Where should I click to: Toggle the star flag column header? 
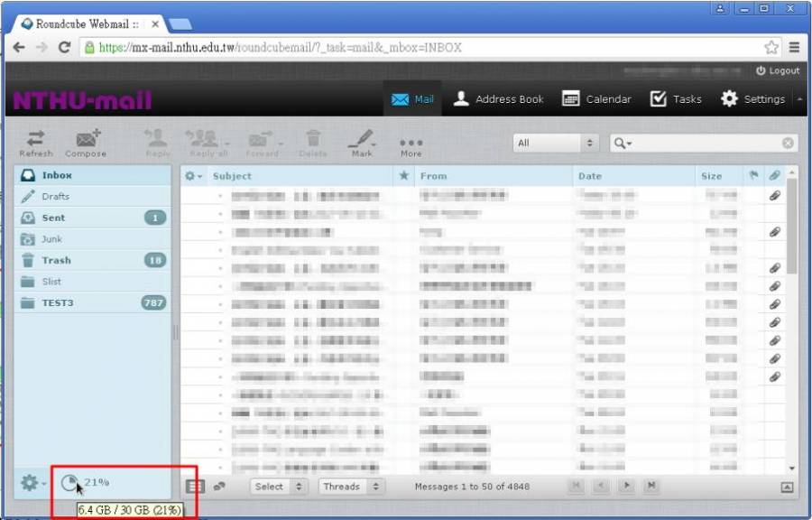[x=403, y=176]
